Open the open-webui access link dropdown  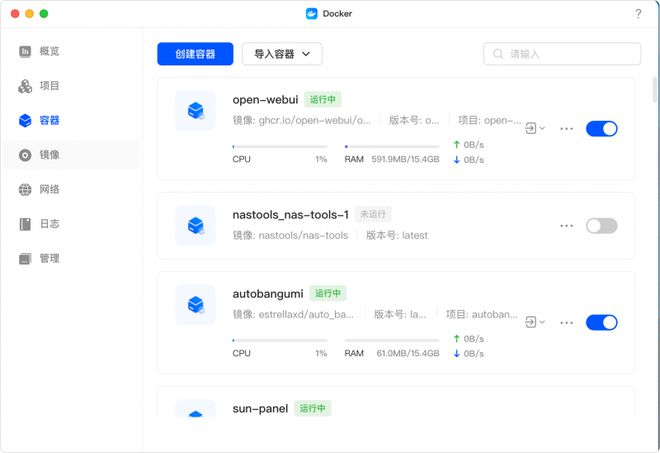535,128
